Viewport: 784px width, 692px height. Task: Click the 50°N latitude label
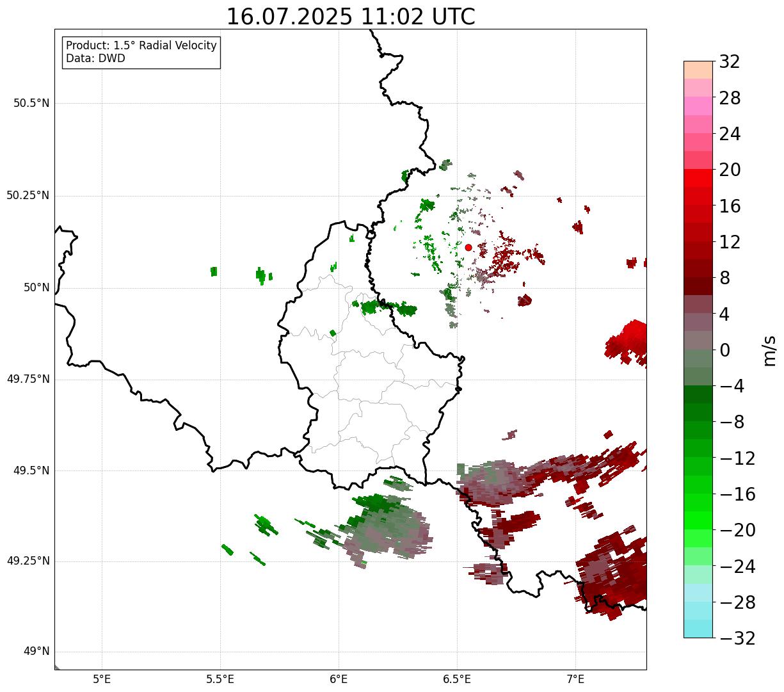coord(36,287)
